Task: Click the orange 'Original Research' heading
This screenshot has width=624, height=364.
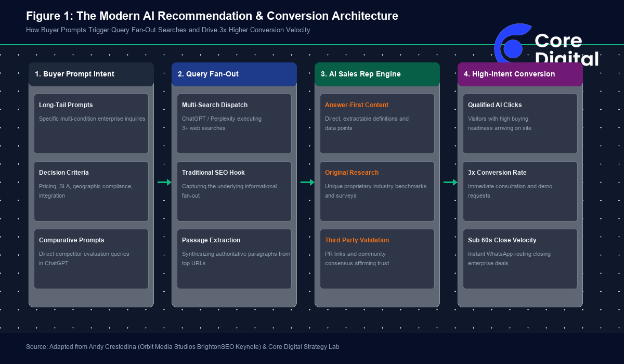Action: coord(352,173)
